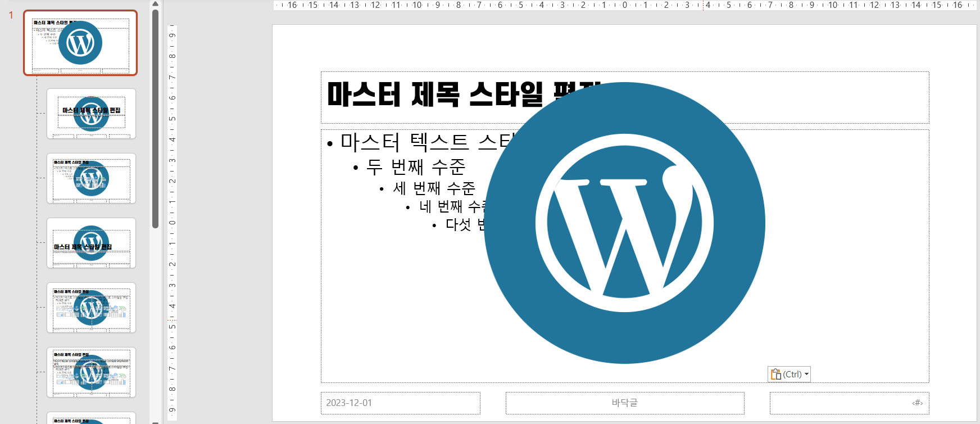This screenshot has width=980, height=424.
Task: Select the WordPress logo image on the slide
Action: click(x=624, y=223)
